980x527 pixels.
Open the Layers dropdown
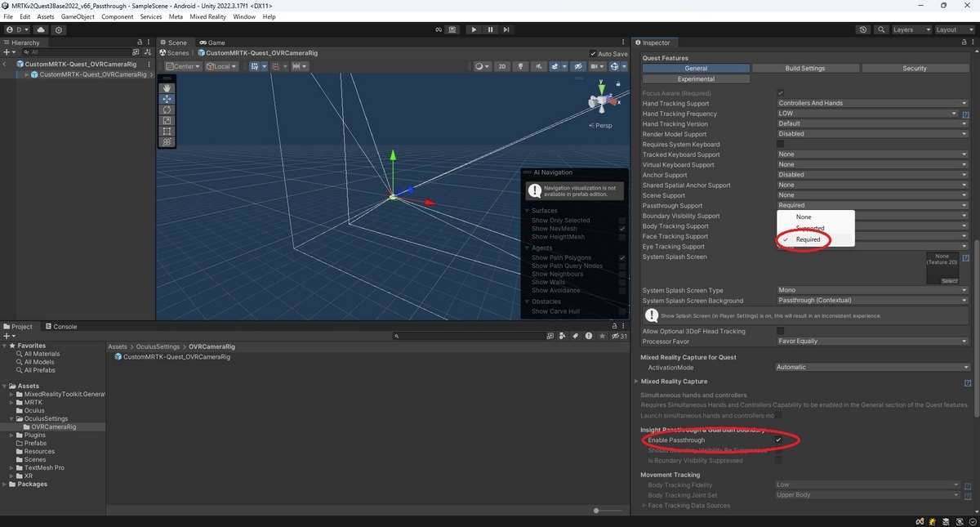tap(911, 29)
